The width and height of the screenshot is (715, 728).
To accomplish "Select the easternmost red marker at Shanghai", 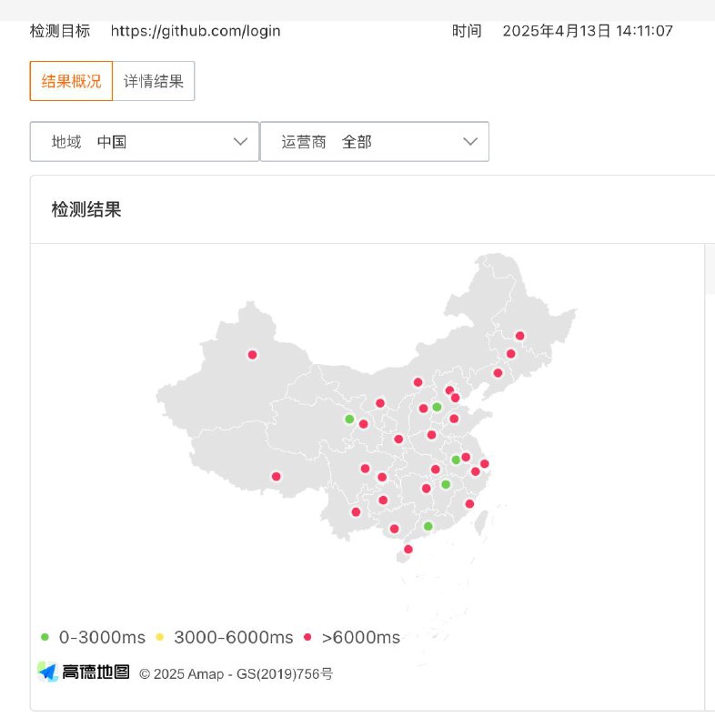I will 485,464.
